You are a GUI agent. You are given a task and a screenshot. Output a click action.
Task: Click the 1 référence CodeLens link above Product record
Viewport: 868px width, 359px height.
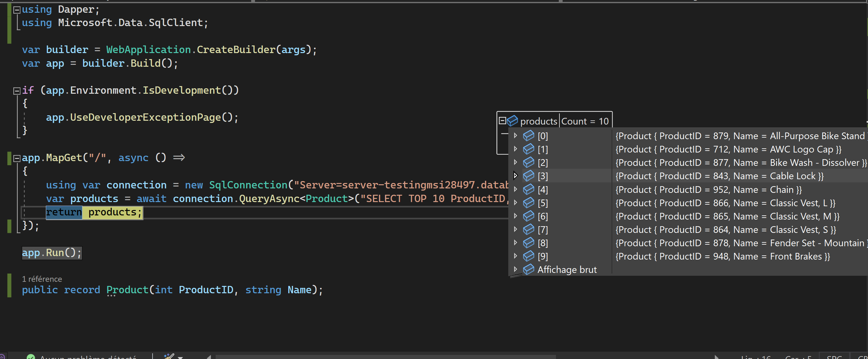(x=42, y=279)
